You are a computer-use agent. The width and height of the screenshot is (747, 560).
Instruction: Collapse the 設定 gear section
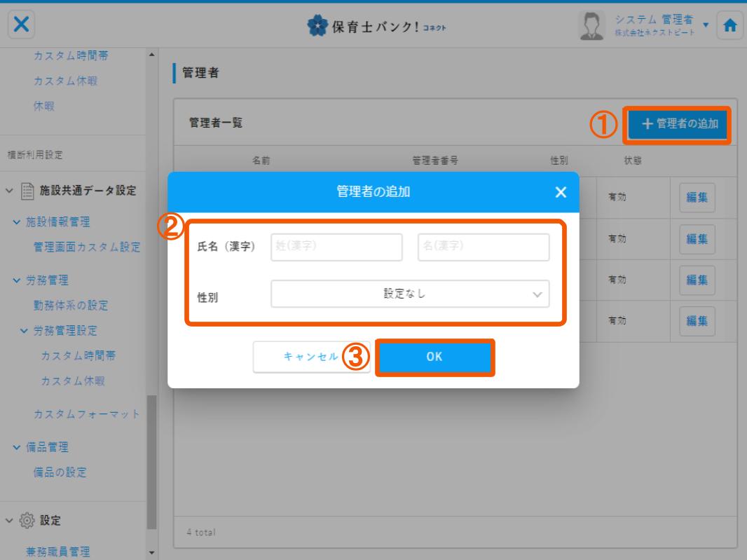[11, 521]
